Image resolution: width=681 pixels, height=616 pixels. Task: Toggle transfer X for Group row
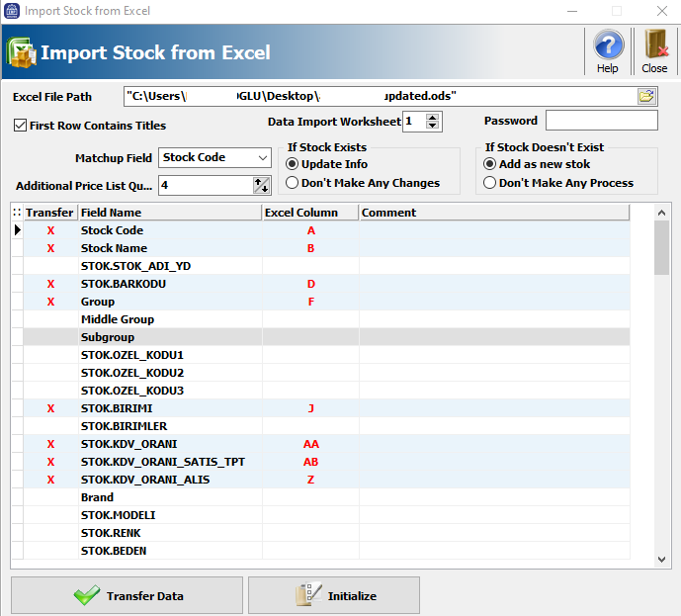tap(50, 302)
